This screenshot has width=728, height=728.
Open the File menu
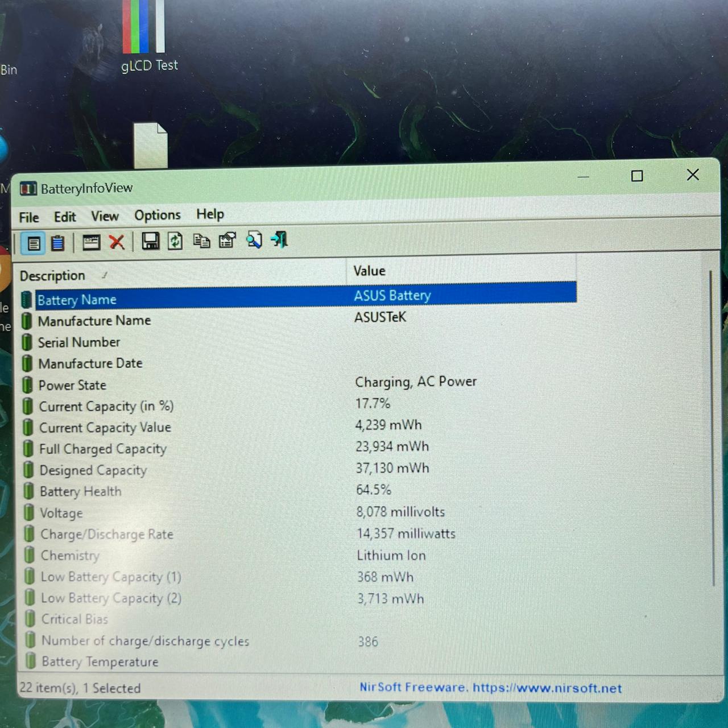pyautogui.click(x=29, y=217)
